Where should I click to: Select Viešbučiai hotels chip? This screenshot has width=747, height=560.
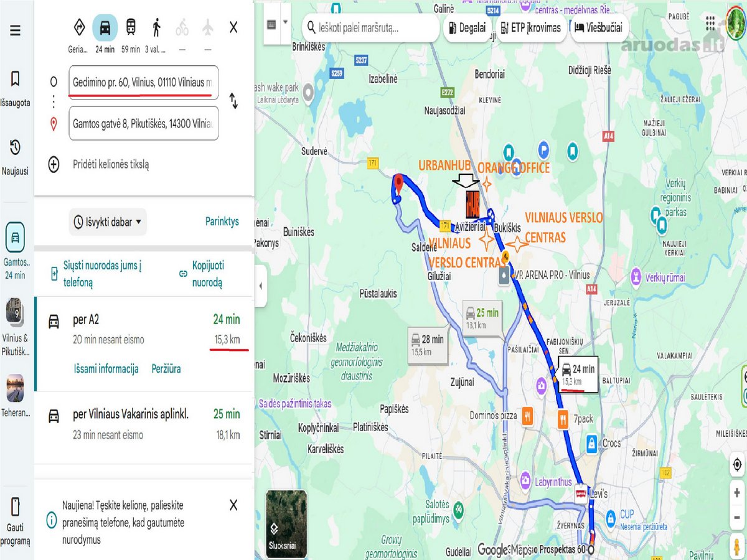tap(598, 27)
